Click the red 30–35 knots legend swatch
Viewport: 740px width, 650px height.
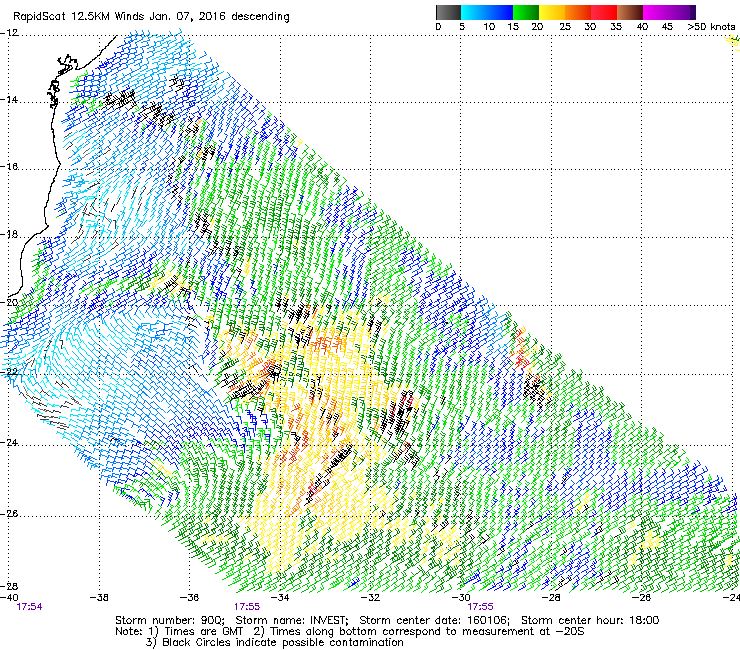[604, 12]
